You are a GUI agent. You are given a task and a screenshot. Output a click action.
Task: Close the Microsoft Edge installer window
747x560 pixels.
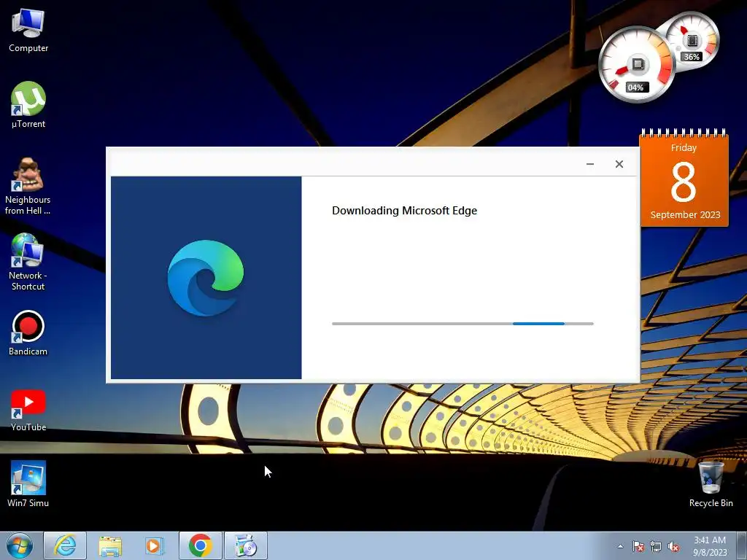619,164
